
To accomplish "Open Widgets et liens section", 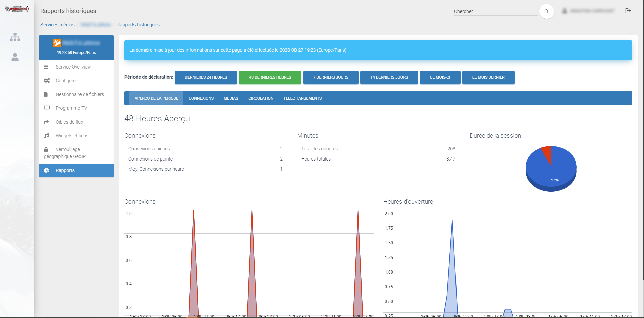I will click(76, 136).
